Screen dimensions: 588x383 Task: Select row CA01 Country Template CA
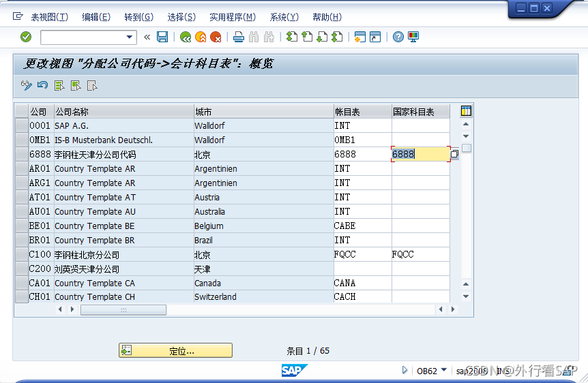point(22,283)
